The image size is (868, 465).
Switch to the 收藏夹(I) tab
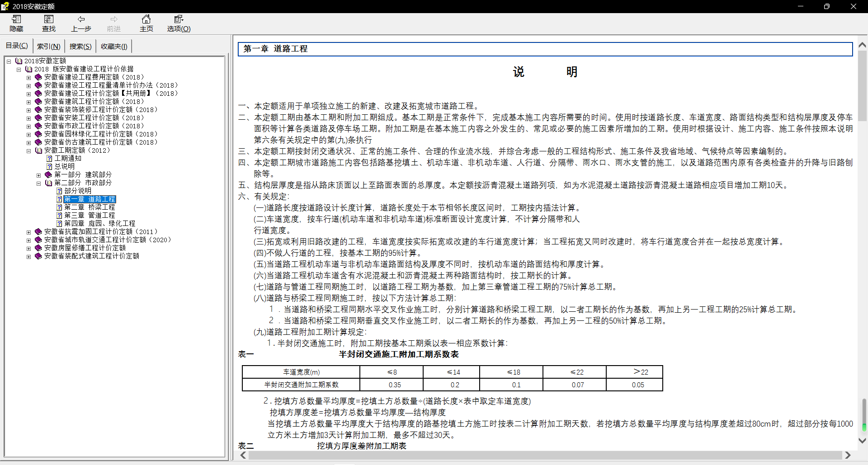point(114,46)
